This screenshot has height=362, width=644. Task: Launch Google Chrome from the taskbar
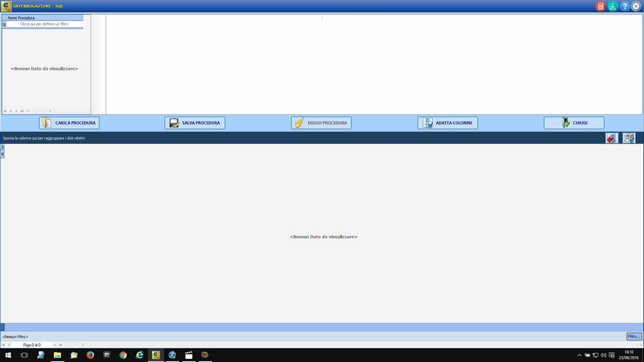click(123, 355)
